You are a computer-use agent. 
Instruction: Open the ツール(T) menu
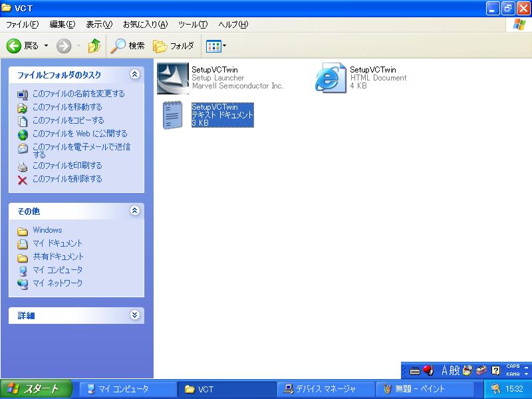tap(193, 25)
